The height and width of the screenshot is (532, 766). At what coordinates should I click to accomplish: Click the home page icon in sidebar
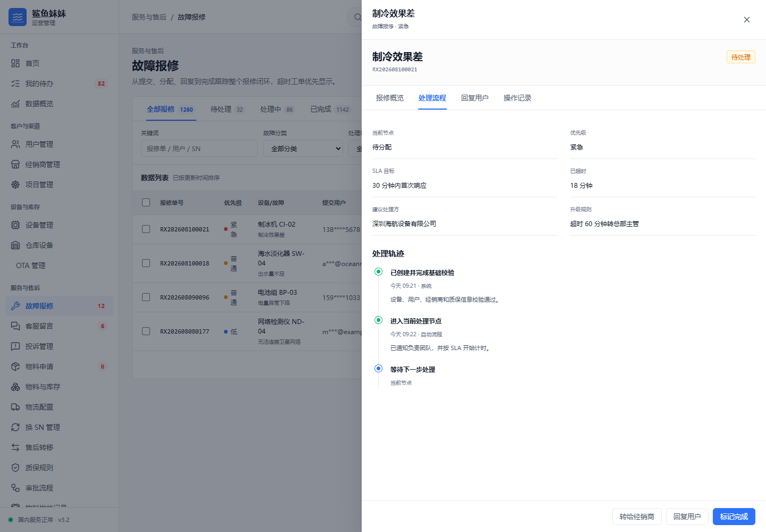click(15, 63)
